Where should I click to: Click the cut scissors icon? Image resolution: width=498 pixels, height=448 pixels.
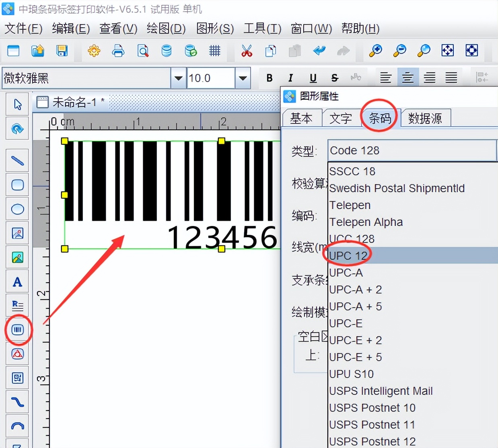pos(247,51)
